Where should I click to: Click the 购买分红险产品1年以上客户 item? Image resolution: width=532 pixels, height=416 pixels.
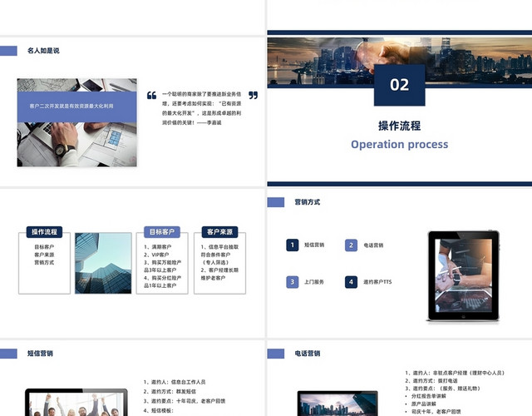(x=163, y=282)
